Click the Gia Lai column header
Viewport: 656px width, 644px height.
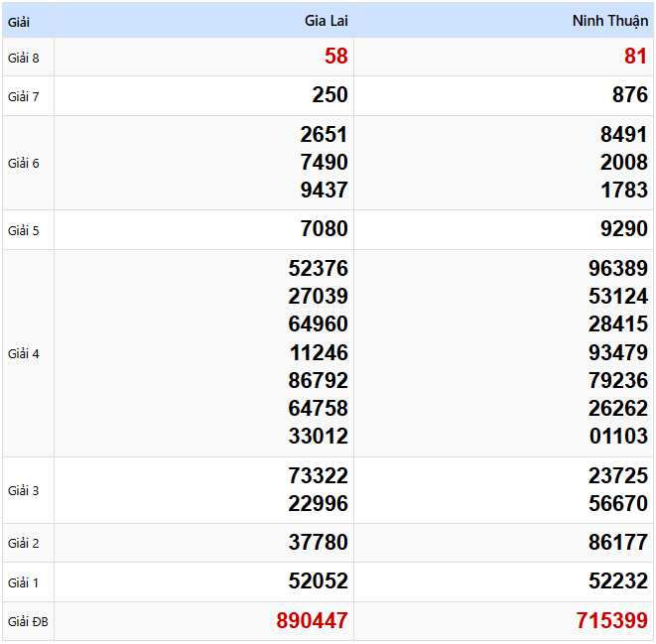[x=326, y=21]
